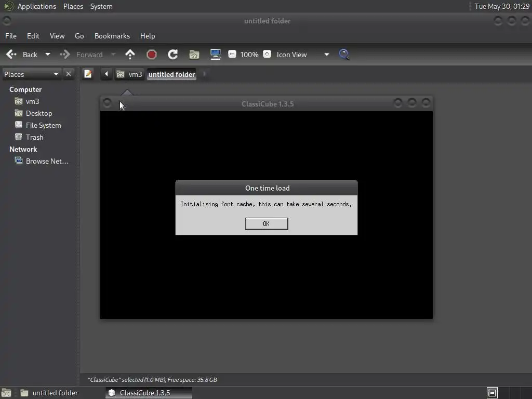
Task: Click the One time load dialog title
Action: pos(268,188)
